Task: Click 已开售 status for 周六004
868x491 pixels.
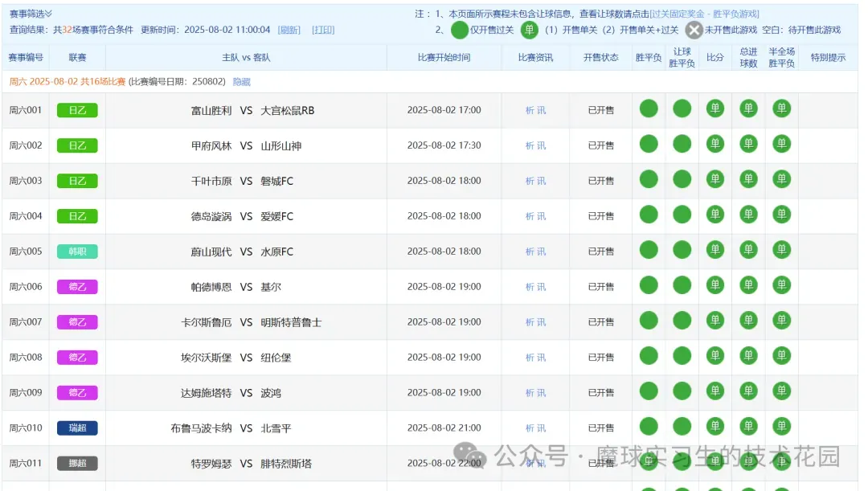Action: [x=600, y=216]
